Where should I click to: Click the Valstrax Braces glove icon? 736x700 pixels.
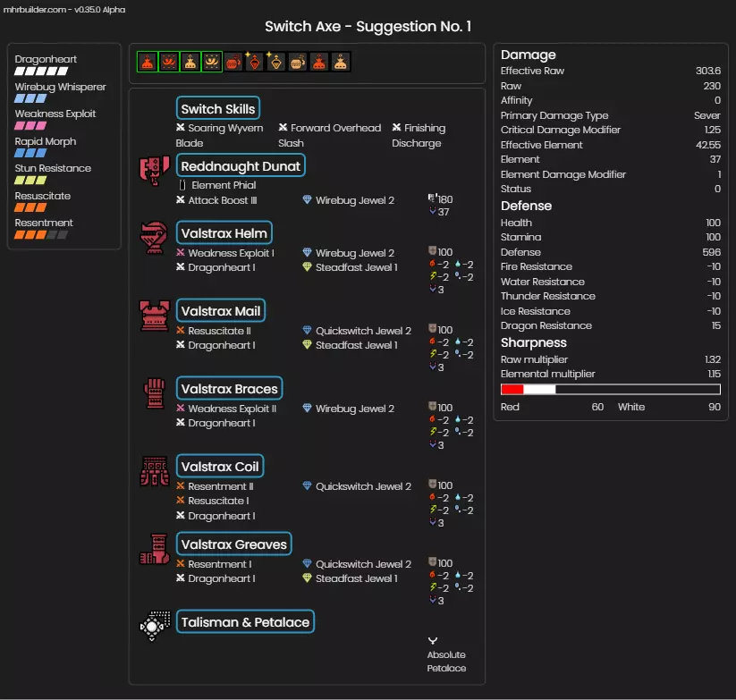click(155, 393)
